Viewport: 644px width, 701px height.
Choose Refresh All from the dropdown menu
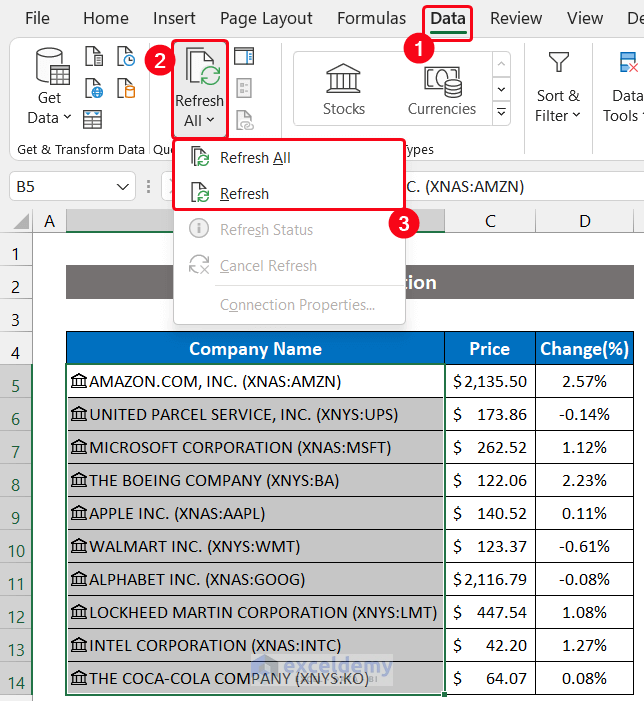pos(254,158)
